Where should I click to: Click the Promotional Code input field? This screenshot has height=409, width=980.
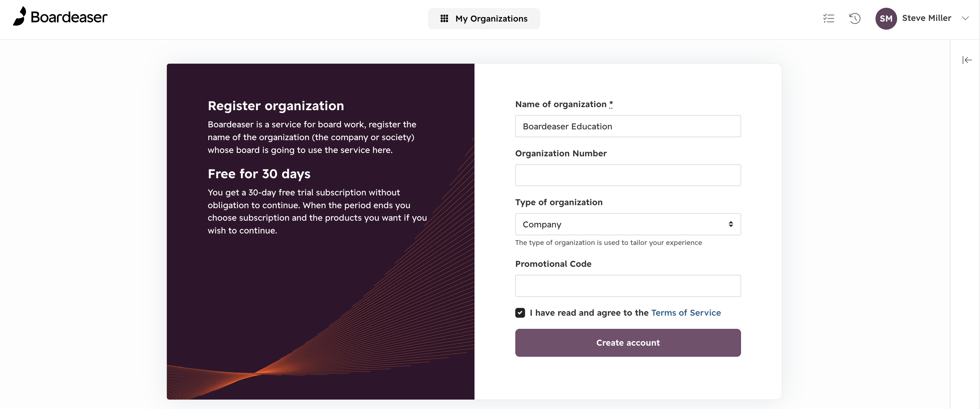coord(628,286)
